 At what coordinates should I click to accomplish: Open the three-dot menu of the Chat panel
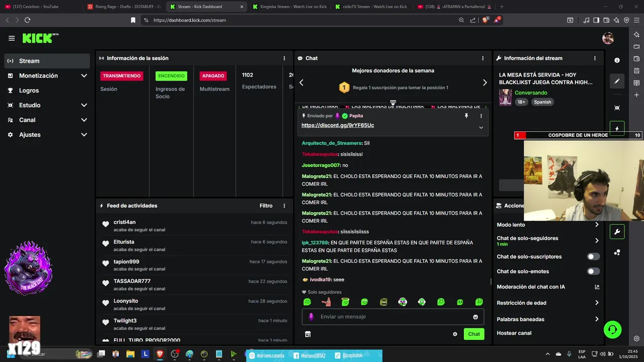[483, 58]
